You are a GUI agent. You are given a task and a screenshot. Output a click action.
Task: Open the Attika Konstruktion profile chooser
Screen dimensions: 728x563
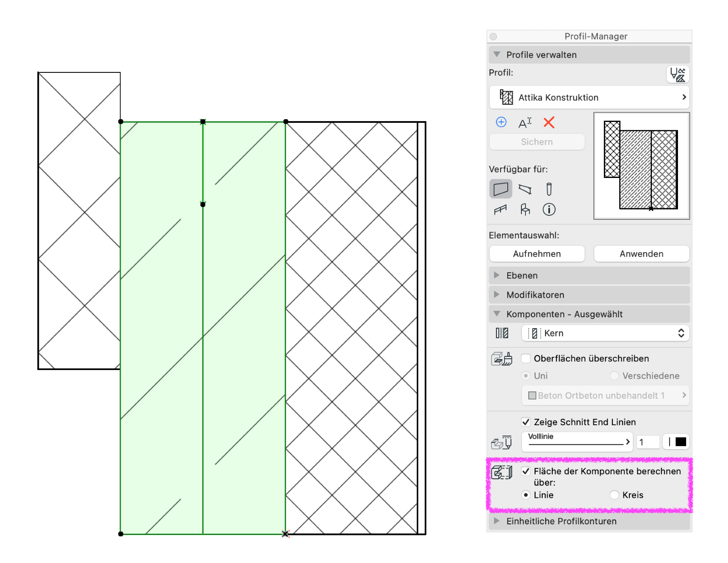(x=589, y=97)
